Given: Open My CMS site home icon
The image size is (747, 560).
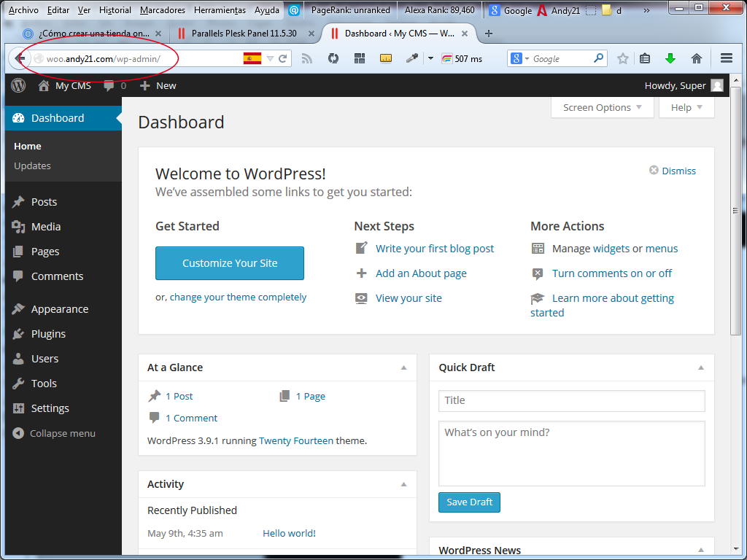Looking at the screenshot, I should tap(44, 86).
